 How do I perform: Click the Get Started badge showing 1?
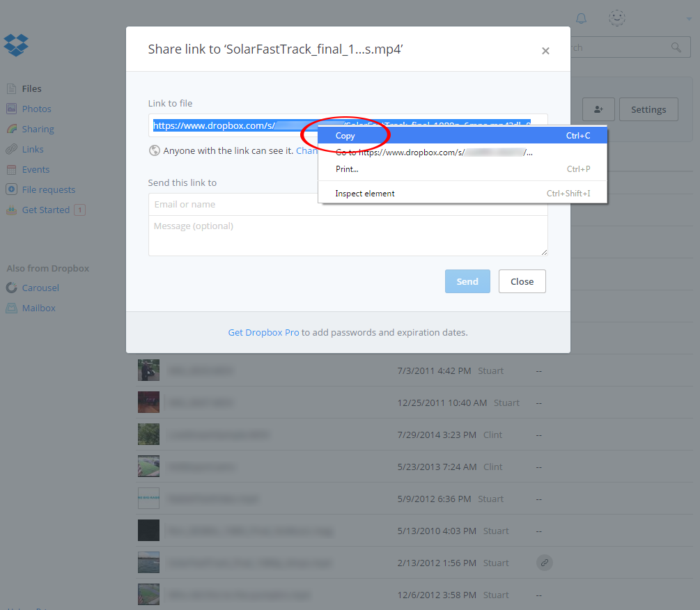[x=80, y=210]
